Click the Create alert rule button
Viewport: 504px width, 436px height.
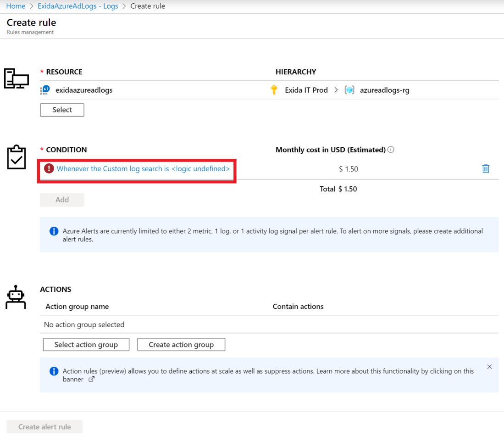[44, 427]
